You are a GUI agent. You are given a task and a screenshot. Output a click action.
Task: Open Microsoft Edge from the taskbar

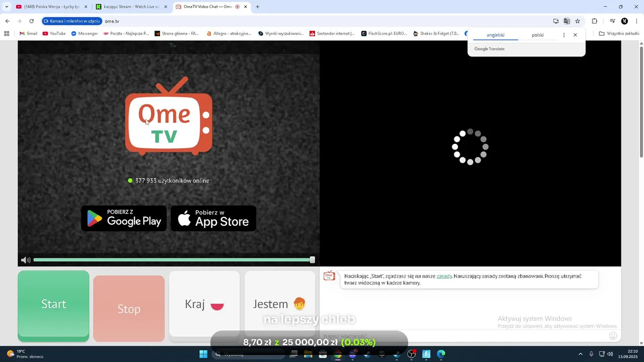[441, 354]
